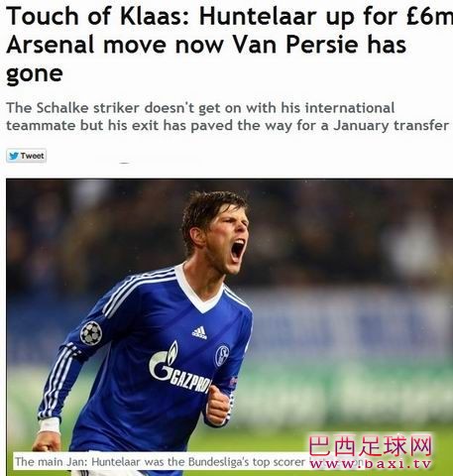The image size is (453, 476).
Task: Open the www.baxi.tv watermark link
Action: (x=370, y=463)
